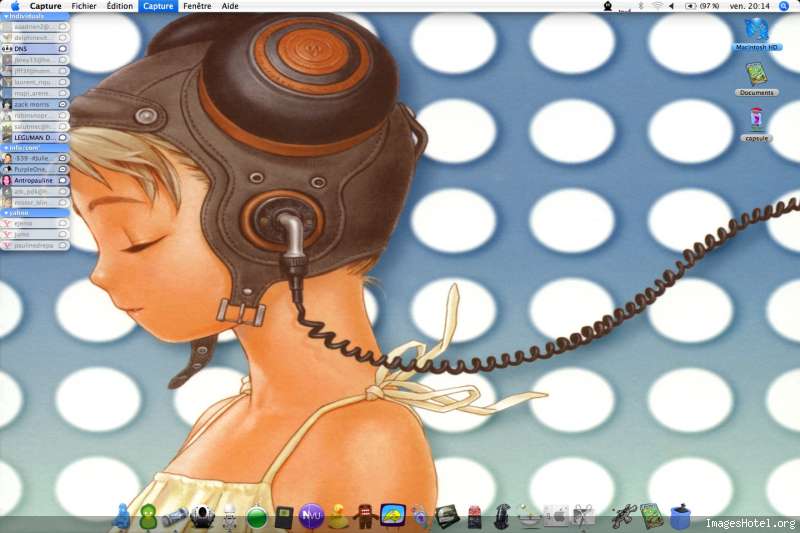
Task: Open the Aide menu
Action: click(x=230, y=6)
